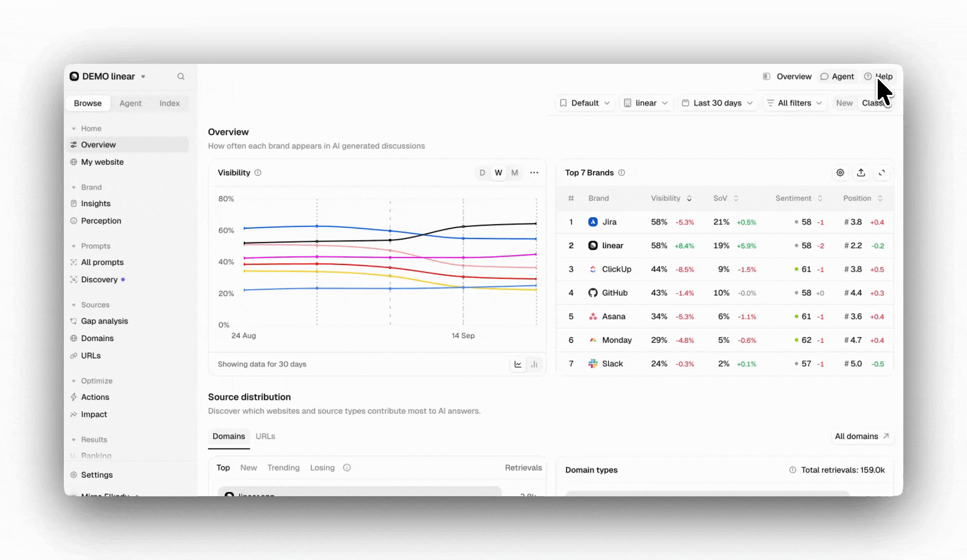Open Top 7 Brands settings gear
Viewport: 967px width, 560px height.
[x=840, y=173]
